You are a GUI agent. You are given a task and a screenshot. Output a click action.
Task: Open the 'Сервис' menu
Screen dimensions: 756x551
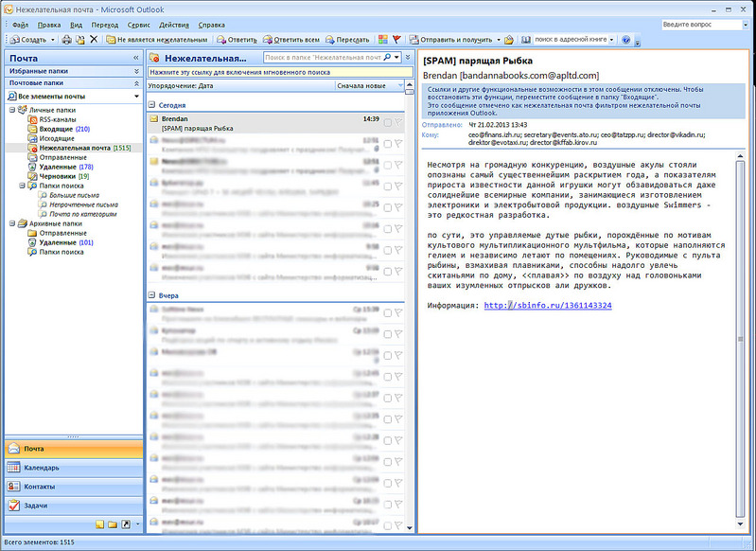pos(138,23)
